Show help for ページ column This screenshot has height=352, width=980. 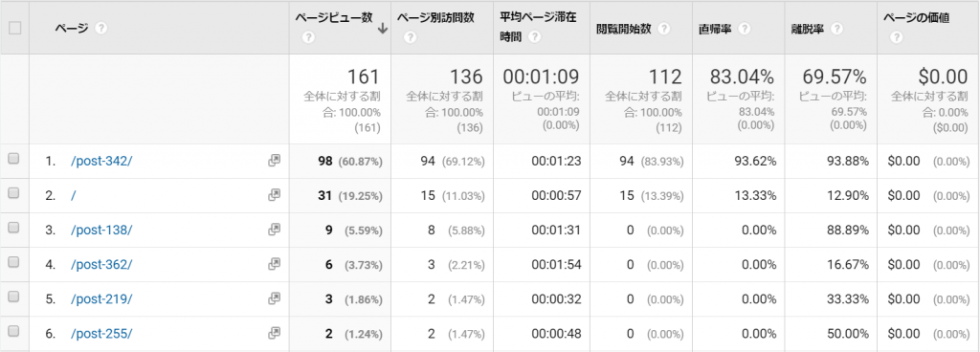click(101, 28)
